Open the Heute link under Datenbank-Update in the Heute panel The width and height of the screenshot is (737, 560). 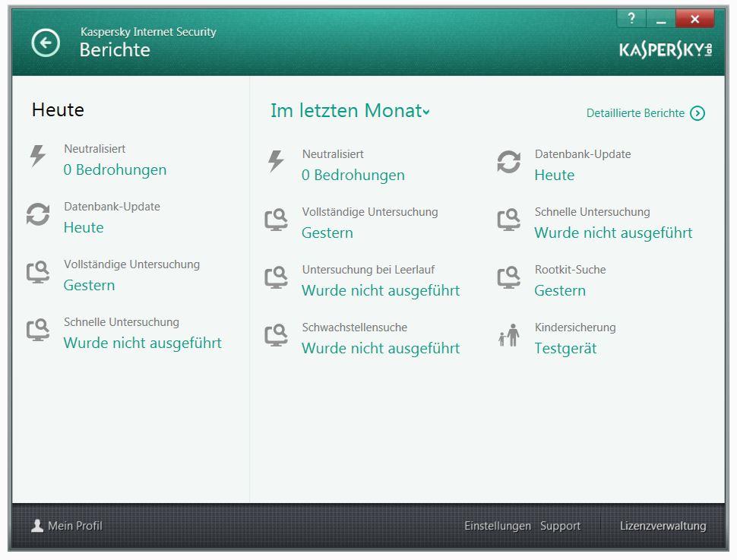[84, 228]
